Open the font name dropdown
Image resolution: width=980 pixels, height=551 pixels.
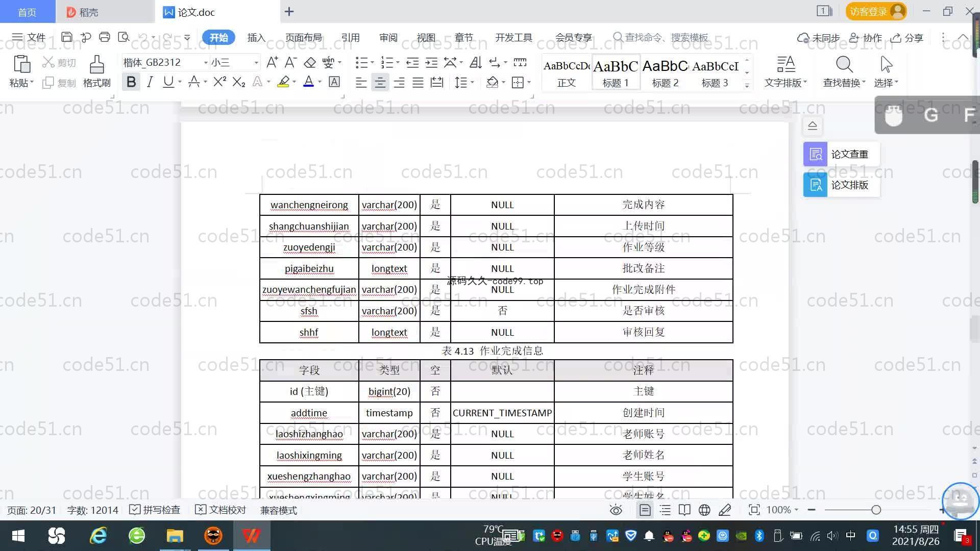coord(206,62)
